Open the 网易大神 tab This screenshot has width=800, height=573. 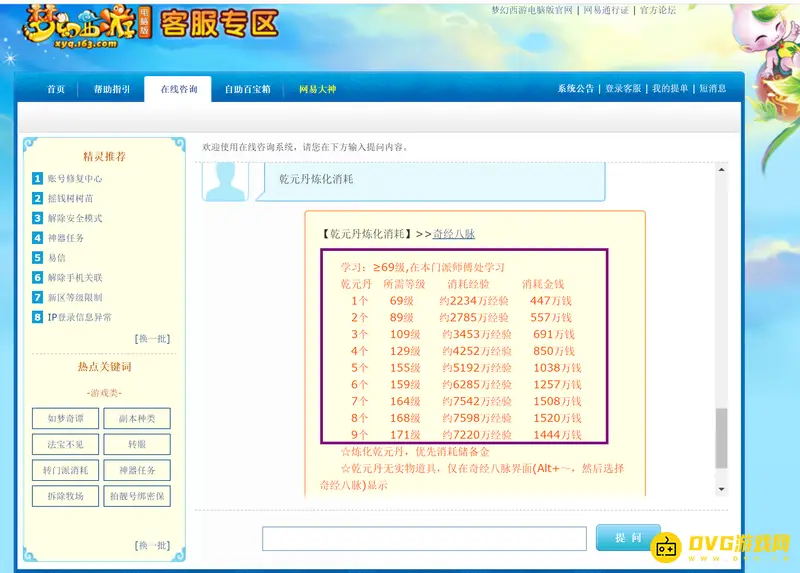click(317, 89)
